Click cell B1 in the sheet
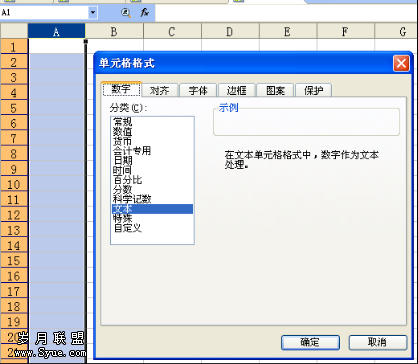Viewport: 418px width, 364px height. click(115, 45)
